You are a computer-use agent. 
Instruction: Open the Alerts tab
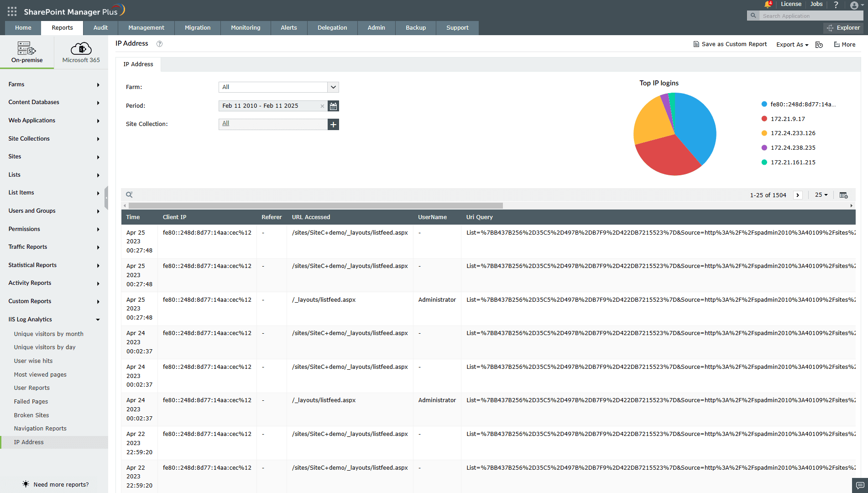point(289,28)
